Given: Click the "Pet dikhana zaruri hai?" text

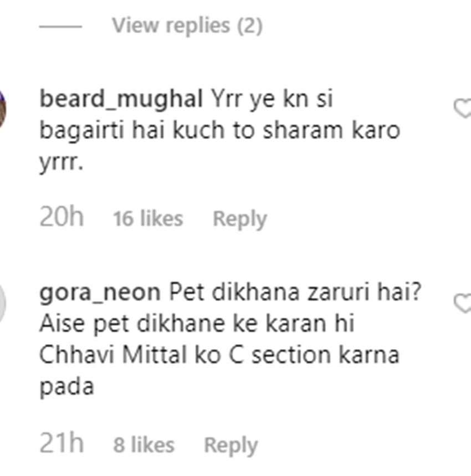Looking at the screenshot, I should click(295, 292).
